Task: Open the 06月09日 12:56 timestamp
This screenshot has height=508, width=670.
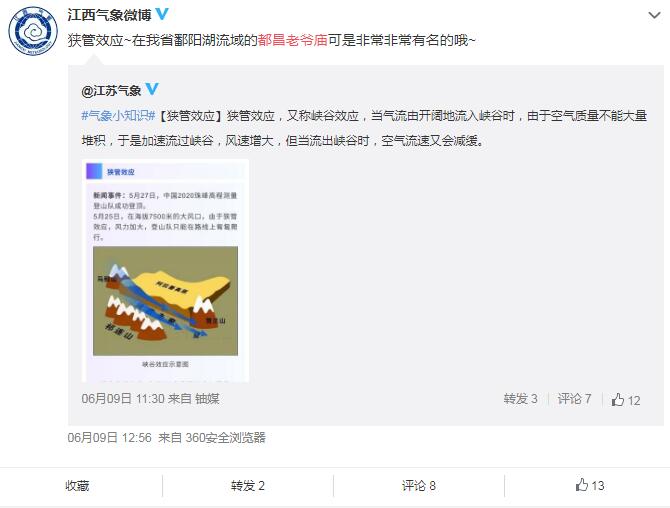Action: point(109,438)
